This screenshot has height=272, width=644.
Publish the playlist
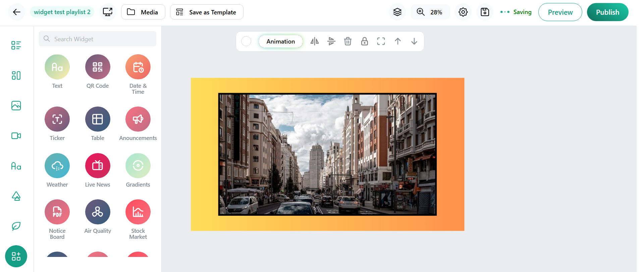pos(607,12)
